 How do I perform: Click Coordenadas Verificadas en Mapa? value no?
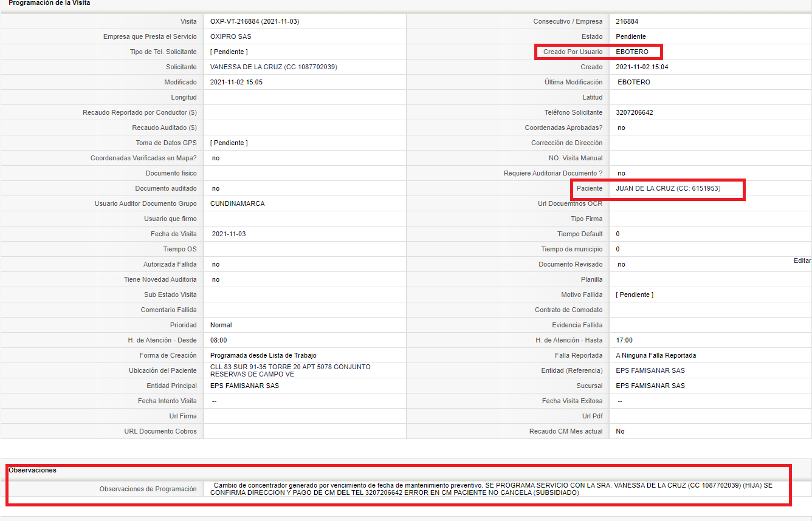click(216, 158)
